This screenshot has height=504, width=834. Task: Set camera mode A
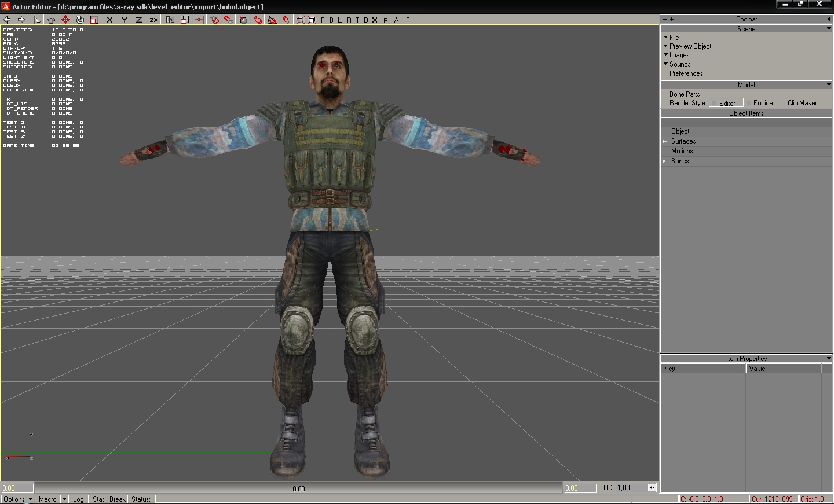397,20
